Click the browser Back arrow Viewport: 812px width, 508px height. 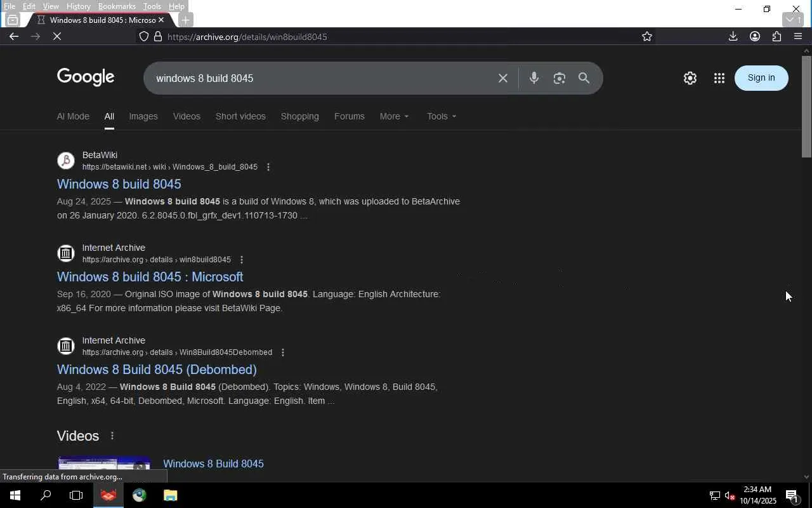pos(13,36)
